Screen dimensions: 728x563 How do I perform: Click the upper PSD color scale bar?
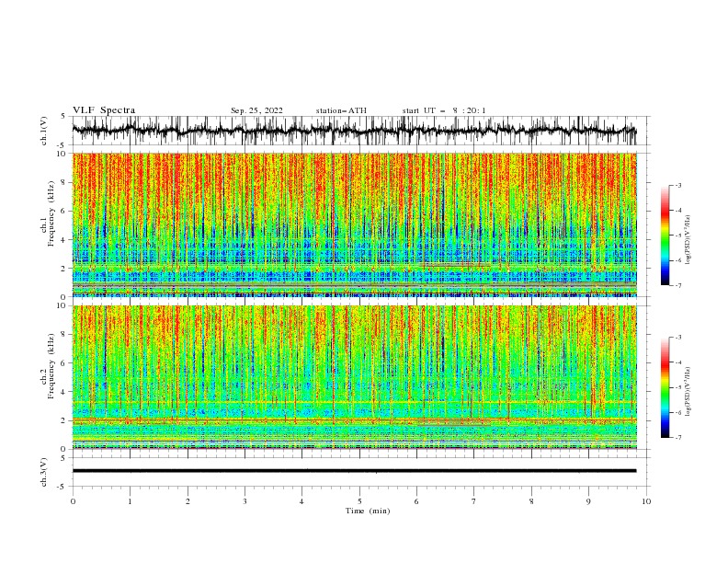[x=665, y=236]
